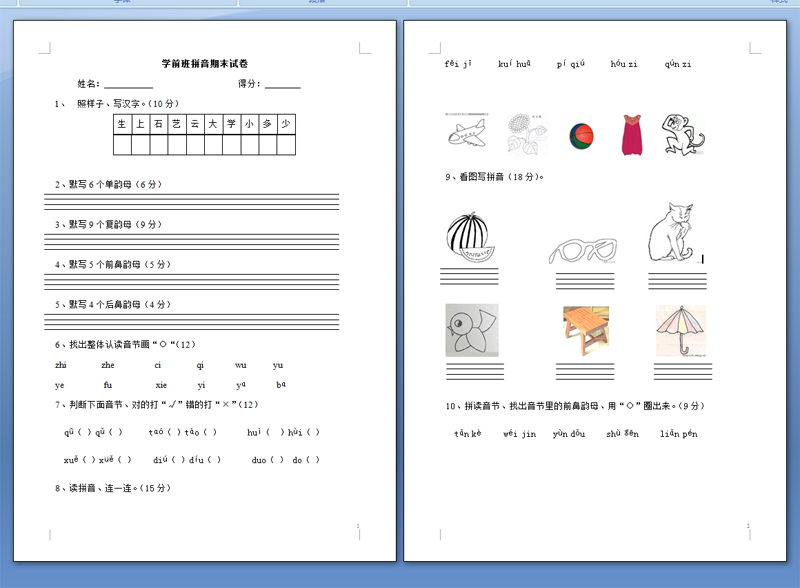Click the writing lines under the watermelon

pyautogui.click(x=469, y=276)
